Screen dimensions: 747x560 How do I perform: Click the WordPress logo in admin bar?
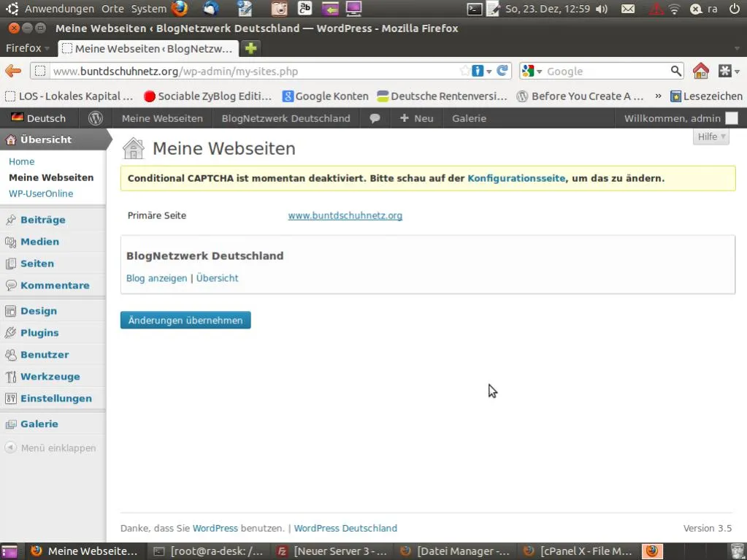(x=95, y=118)
